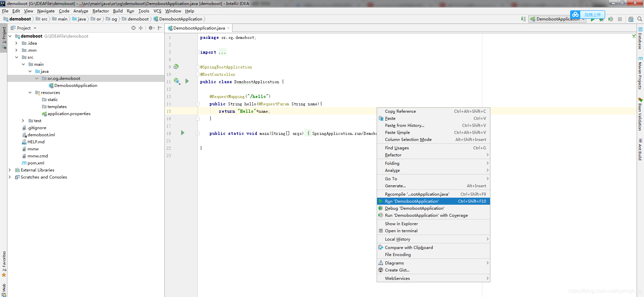The width and height of the screenshot is (644, 297).
Task: Hide the Project tool window
Action: coord(160,28)
